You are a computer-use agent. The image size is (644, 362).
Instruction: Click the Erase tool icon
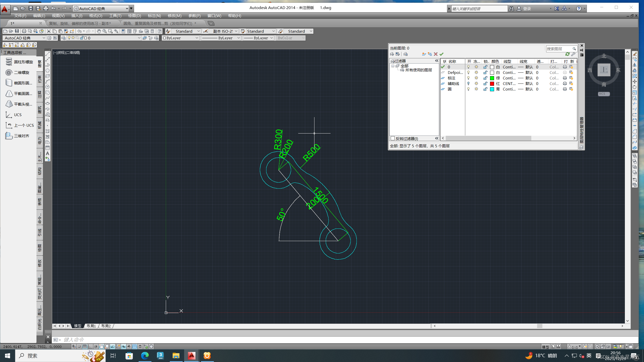coord(635,54)
